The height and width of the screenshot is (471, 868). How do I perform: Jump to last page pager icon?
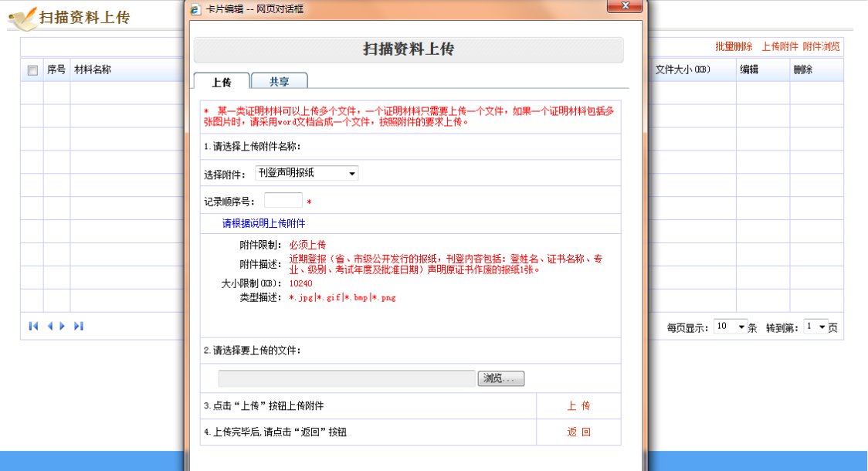79,326
